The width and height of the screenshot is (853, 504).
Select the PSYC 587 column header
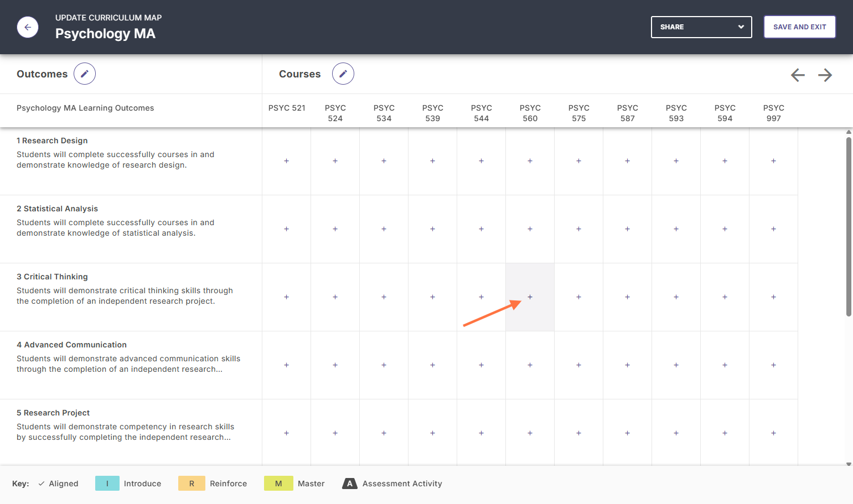pyautogui.click(x=628, y=113)
